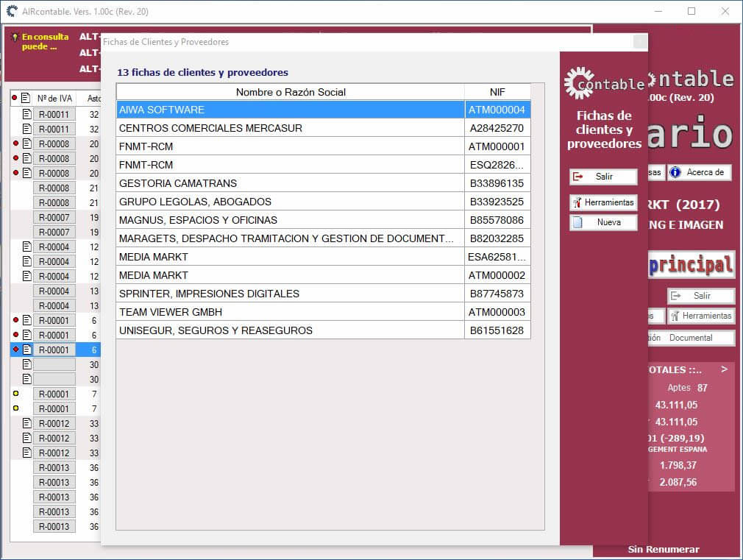The width and height of the screenshot is (743, 560).
Task: Select MEDIA MARKT row with NIF ESA62581...
Action: point(323,257)
